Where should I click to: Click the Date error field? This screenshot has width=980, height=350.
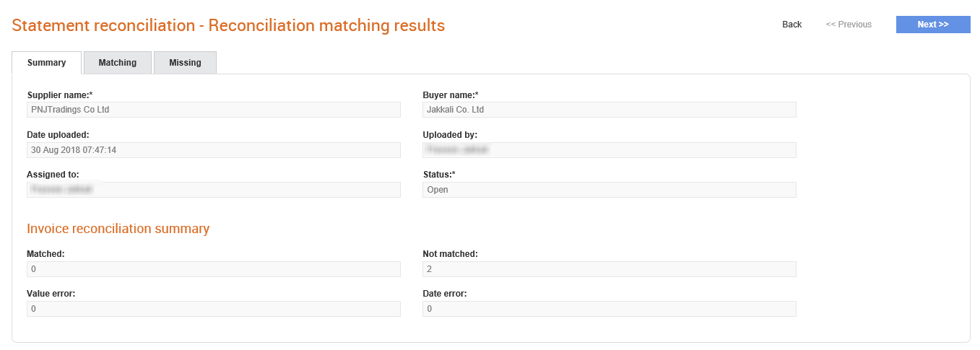(610, 309)
